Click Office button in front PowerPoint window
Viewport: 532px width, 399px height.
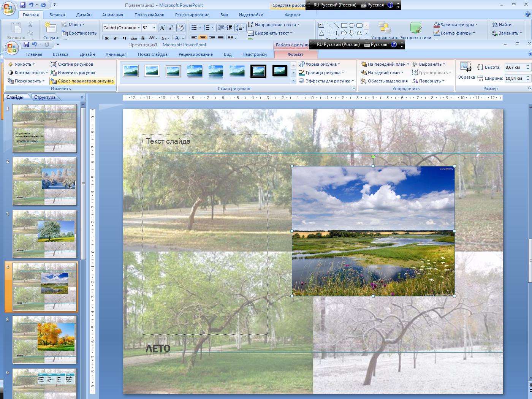coord(11,48)
